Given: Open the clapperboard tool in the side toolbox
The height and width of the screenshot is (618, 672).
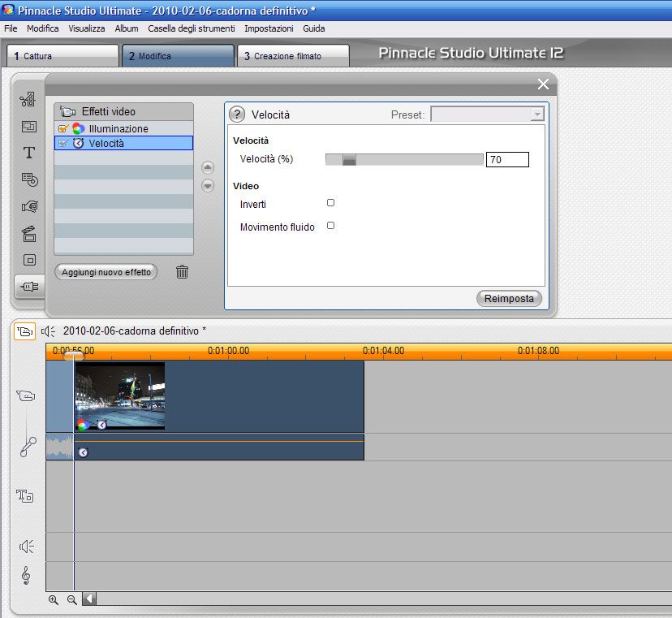Looking at the screenshot, I should tap(29, 234).
